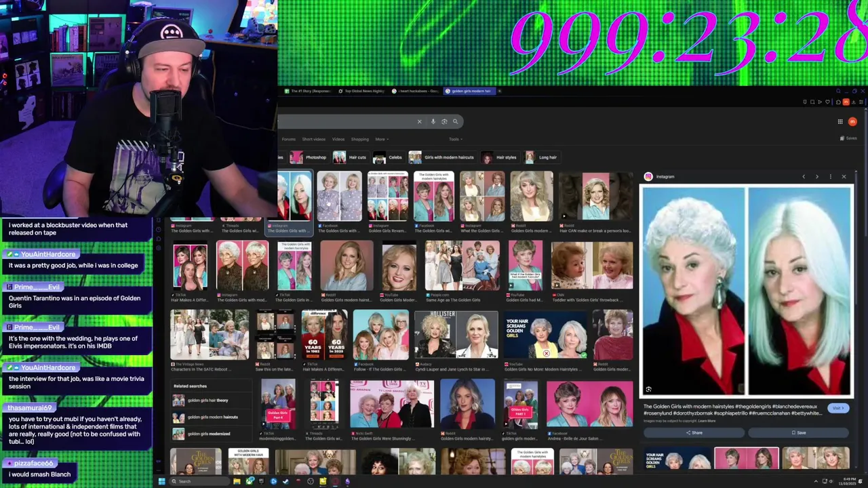This screenshot has height=488, width=868.
Task: Open '60 years in 1982' Reddit thumbnail
Action: point(324,334)
